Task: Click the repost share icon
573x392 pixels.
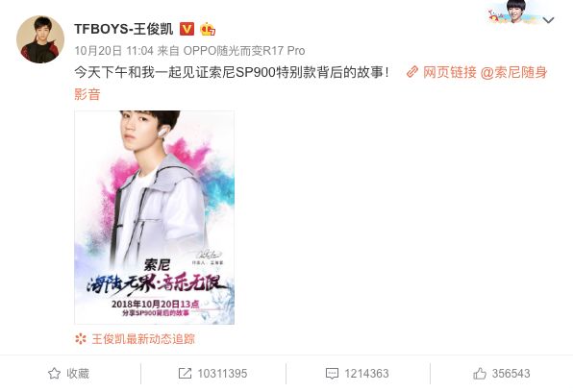Action: coord(185,374)
